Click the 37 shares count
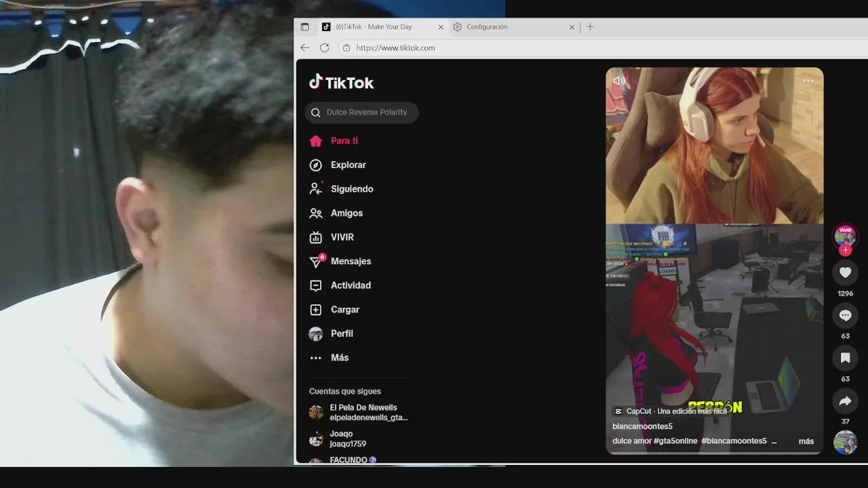The width and height of the screenshot is (868, 488). pyautogui.click(x=845, y=422)
